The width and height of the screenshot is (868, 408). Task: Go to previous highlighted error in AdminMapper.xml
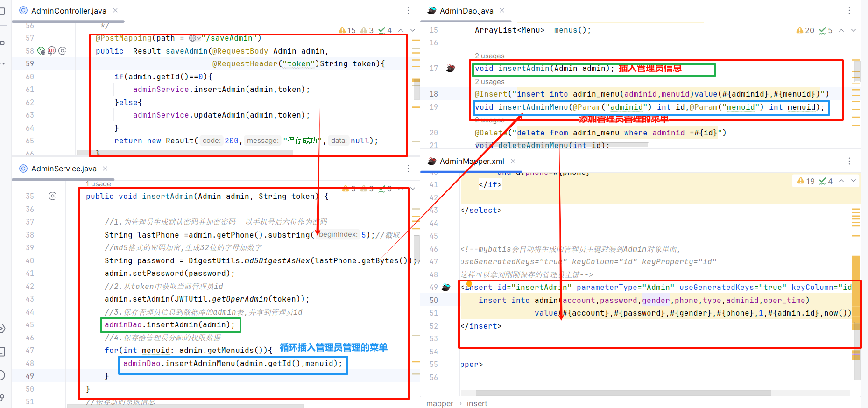(x=841, y=181)
